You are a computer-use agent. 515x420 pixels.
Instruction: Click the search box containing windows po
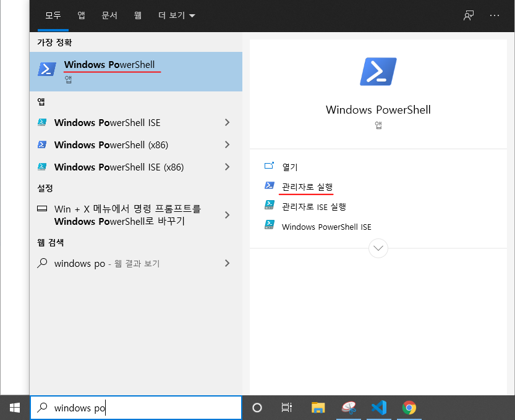136,408
